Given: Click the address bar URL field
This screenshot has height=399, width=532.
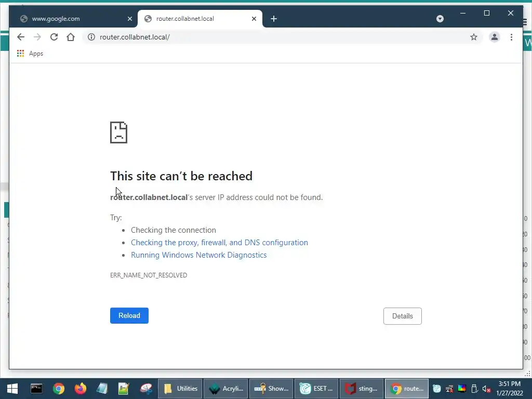Looking at the screenshot, I should point(282,37).
